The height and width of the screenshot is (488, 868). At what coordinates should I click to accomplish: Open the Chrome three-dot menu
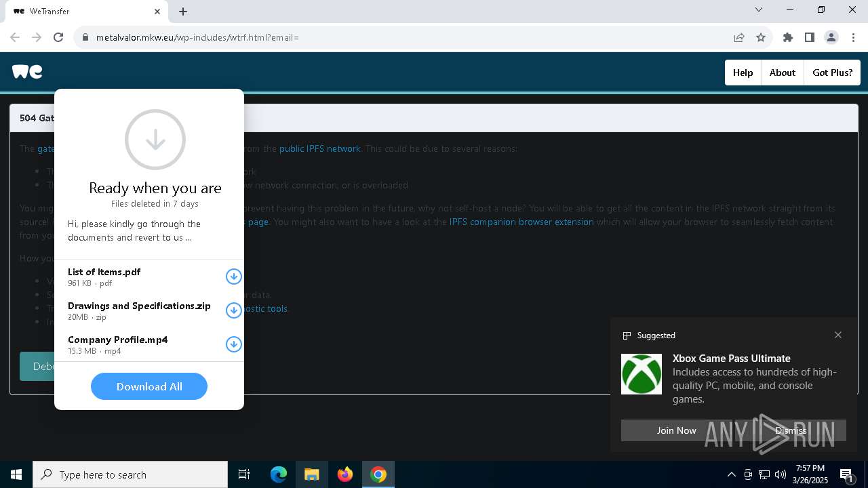point(853,37)
